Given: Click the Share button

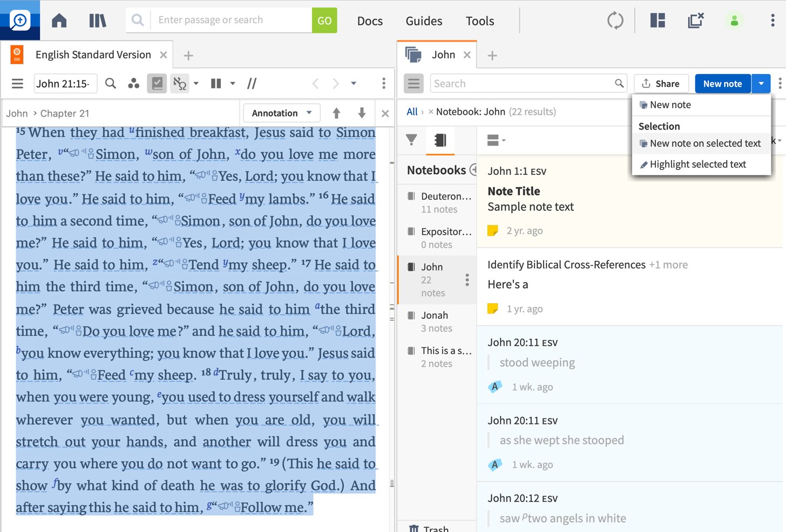Looking at the screenshot, I should pos(661,84).
